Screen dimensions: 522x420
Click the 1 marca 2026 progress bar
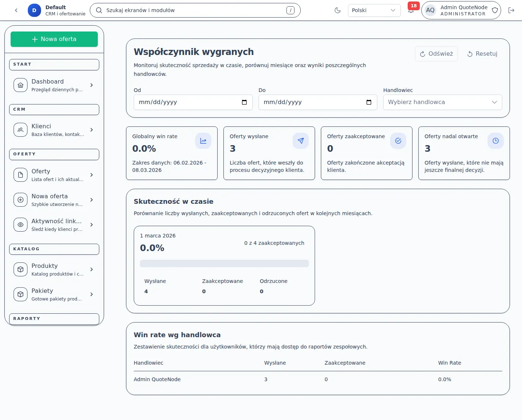[224, 264]
